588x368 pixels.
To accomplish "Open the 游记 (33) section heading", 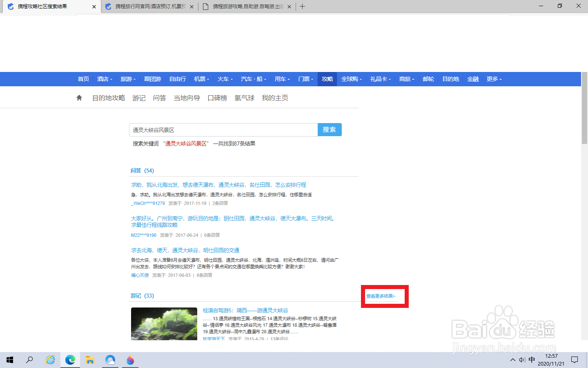I will [142, 296].
